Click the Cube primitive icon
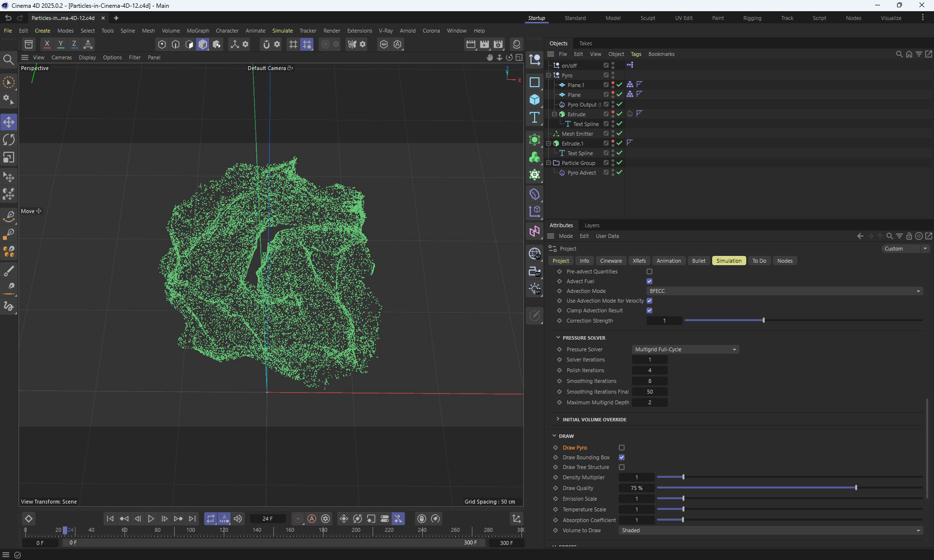934x560 pixels. (x=535, y=100)
